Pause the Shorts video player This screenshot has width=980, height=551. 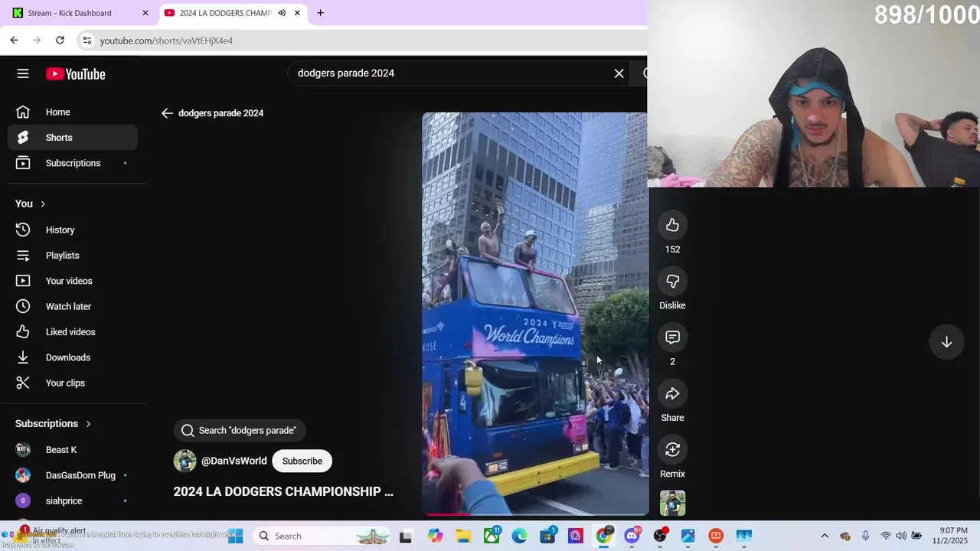pyautogui.click(x=534, y=314)
